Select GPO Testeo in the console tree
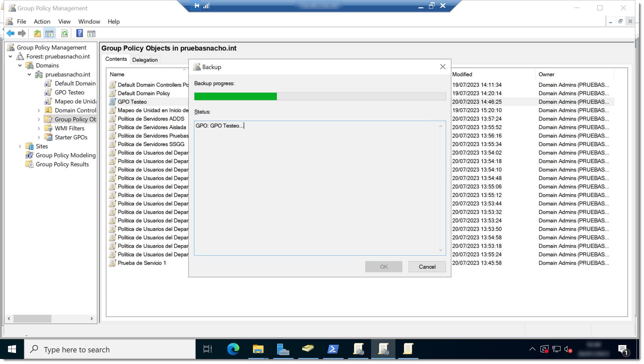The height and width of the screenshot is (364, 644). (x=69, y=92)
